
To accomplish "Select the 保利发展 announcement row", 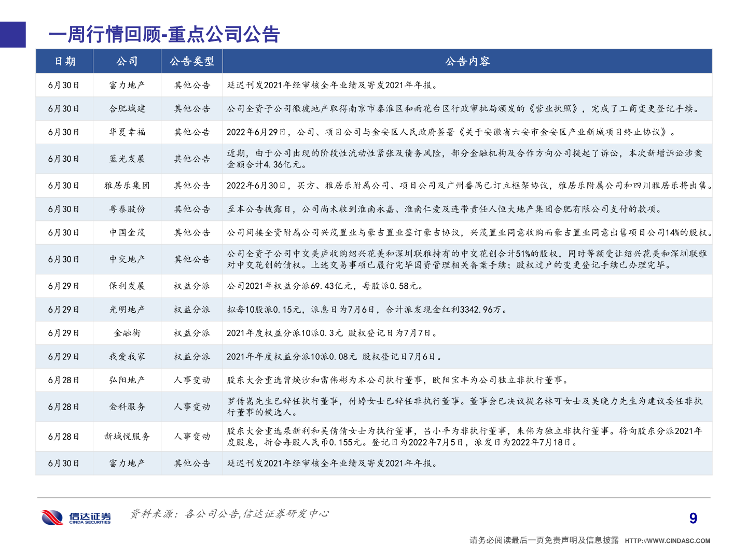I will click(x=127, y=285).
